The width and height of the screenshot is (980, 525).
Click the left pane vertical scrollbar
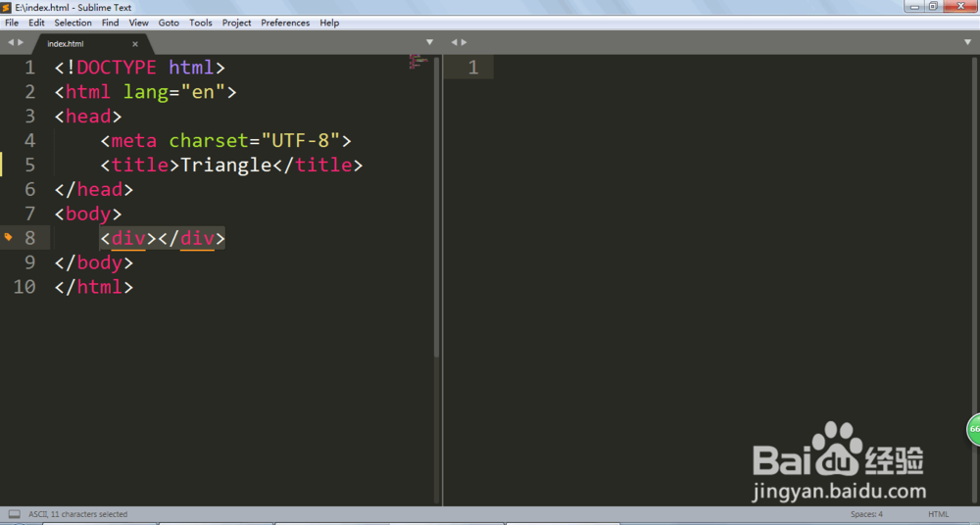[x=436, y=208]
